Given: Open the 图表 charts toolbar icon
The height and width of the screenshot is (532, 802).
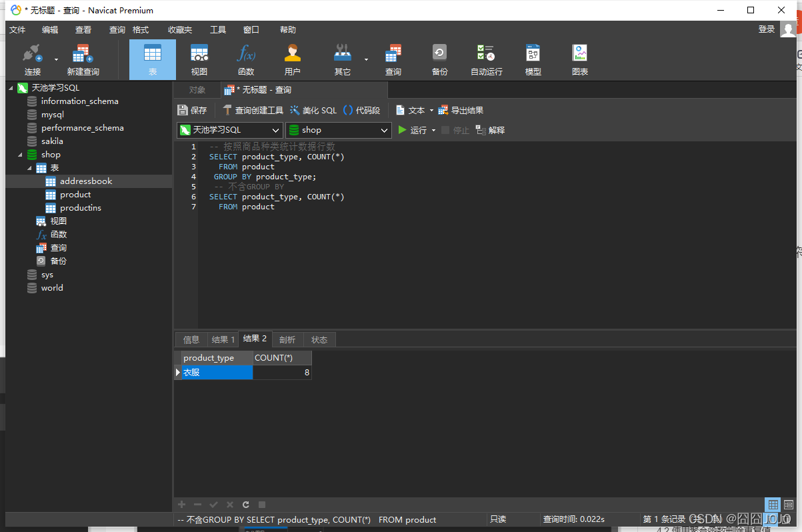Looking at the screenshot, I should pyautogui.click(x=580, y=60).
